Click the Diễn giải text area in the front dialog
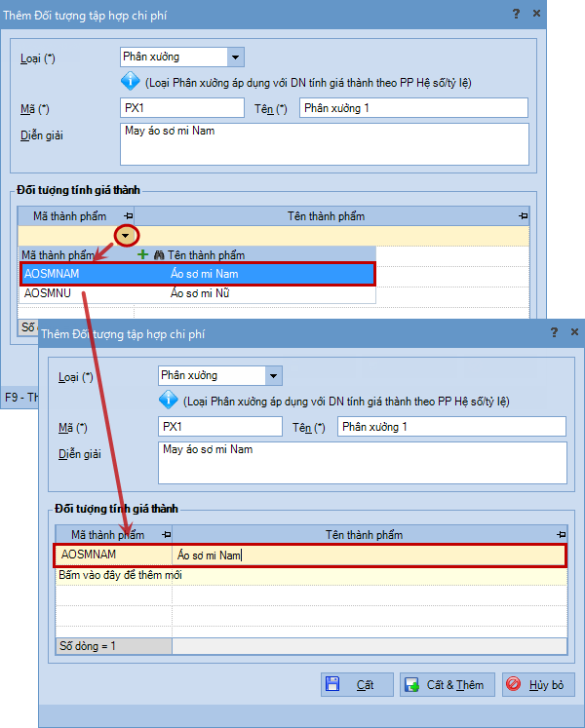Viewport: 585px width, 728px height. click(x=361, y=463)
